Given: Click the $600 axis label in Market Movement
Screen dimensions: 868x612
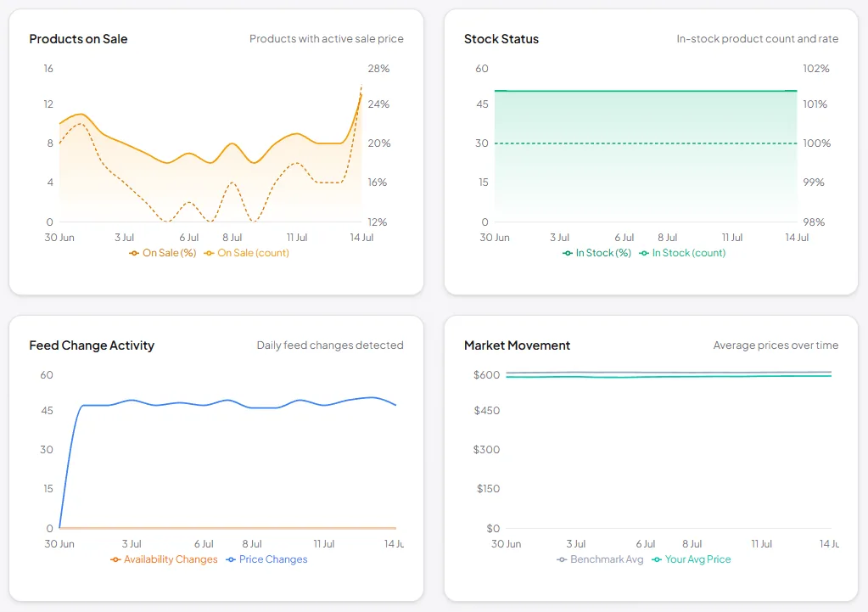Looking at the screenshot, I should point(486,375).
